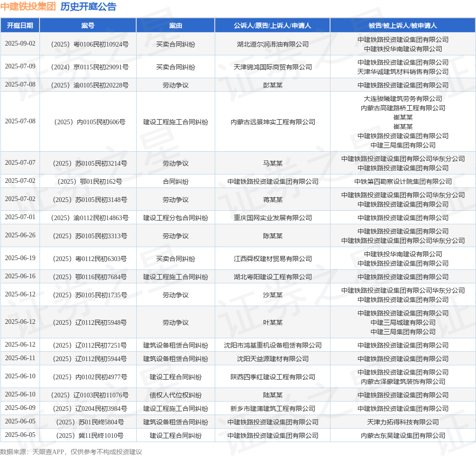Viewport: 476px width, 456px height.
Task: Select the date 2025-07-01
Action: [x=20, y=217]
